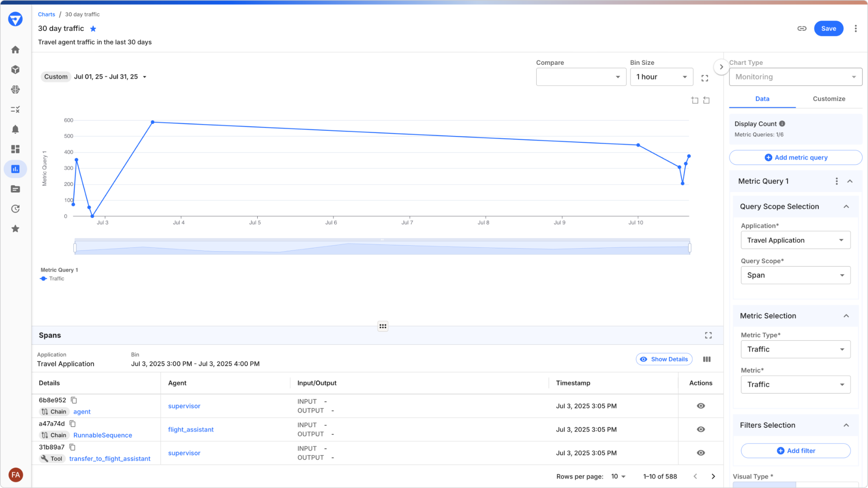
Task: Click the home icon in sidebar
Action: [15, 50]
